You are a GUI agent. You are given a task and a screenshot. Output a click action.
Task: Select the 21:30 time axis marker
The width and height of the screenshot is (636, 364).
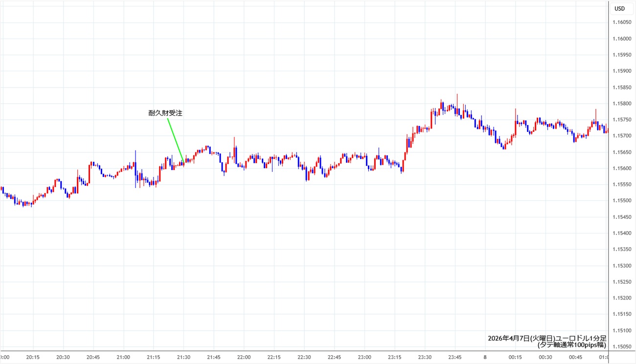183,357
